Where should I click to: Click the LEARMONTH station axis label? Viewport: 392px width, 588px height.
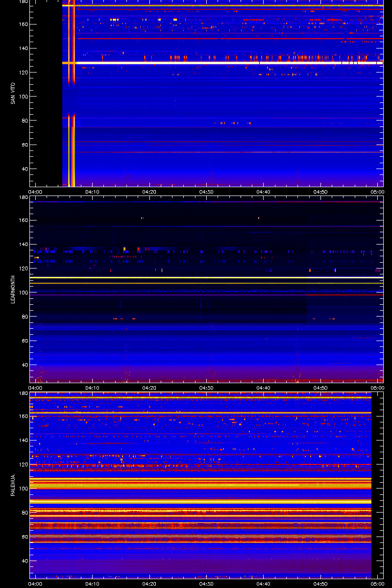(x=13, y=289)
